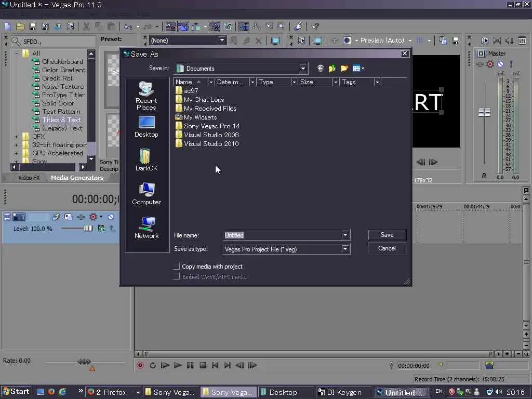
Task: Select Desktop in Save As sidebar
Action: click(146, 127)
